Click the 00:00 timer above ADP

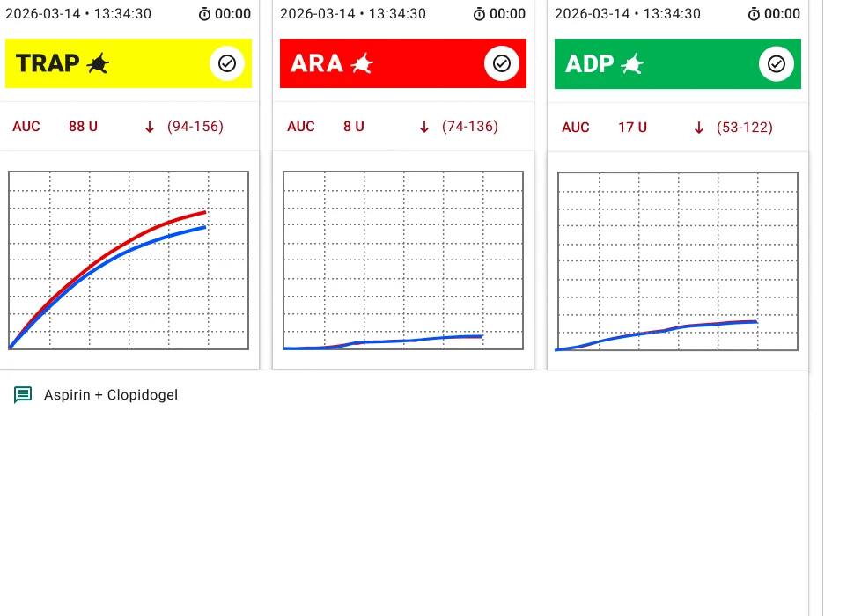tap(782, 14)
